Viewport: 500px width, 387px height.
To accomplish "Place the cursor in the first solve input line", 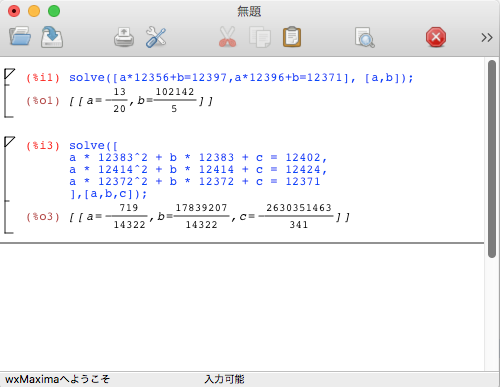I will point(241,78).
